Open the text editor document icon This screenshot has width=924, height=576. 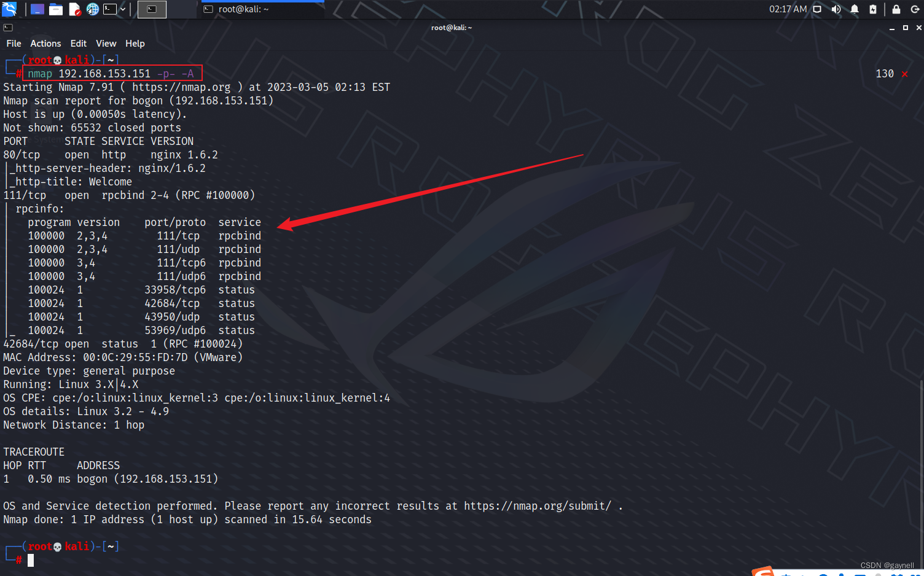[x=74, y=9]
